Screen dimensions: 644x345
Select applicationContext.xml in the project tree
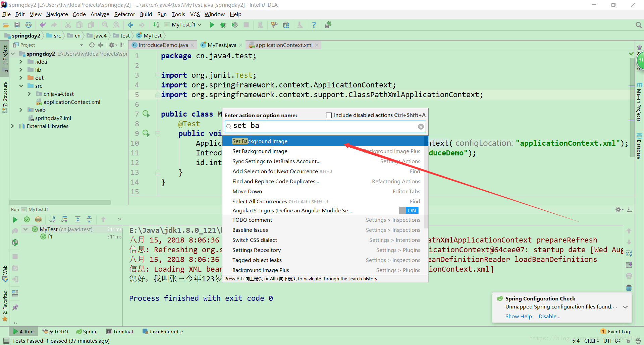[71, 102]
